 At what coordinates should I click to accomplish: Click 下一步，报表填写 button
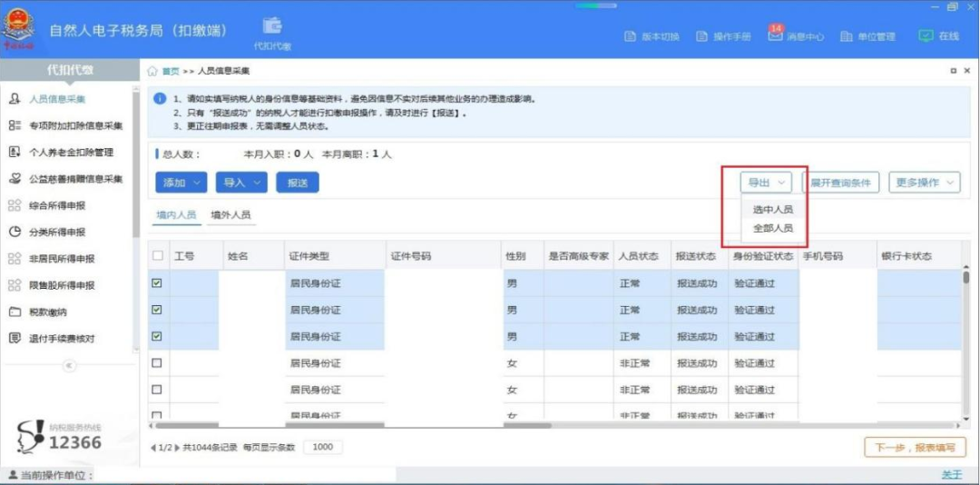click(915, 448)
